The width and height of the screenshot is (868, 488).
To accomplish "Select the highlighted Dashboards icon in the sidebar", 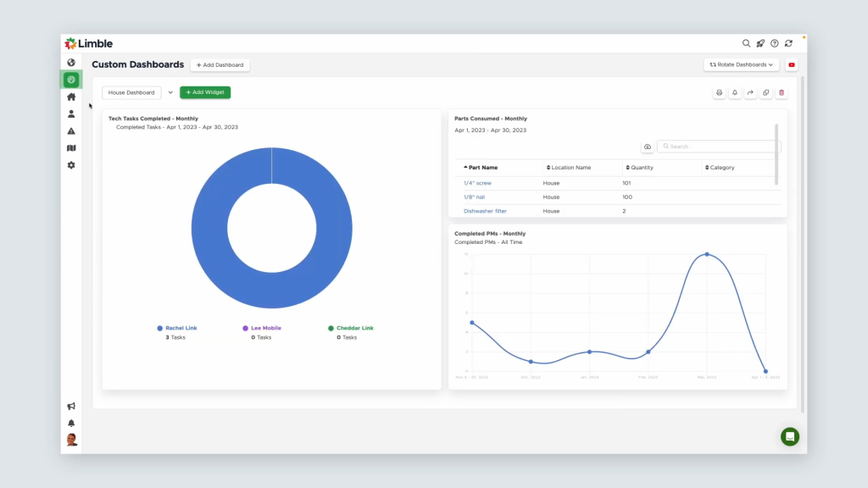I will 71,79.
